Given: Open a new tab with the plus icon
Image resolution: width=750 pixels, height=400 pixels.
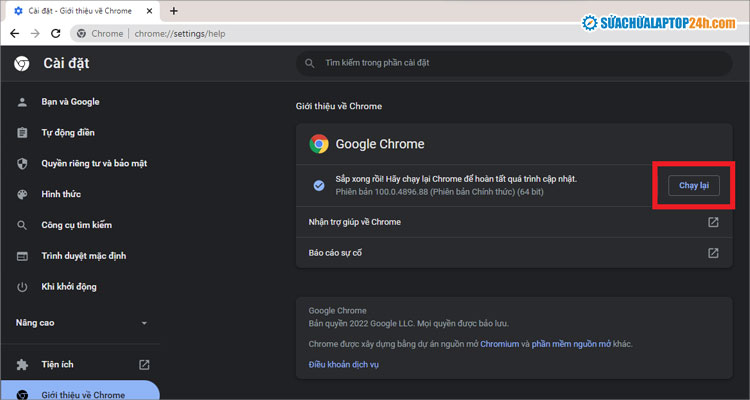Looking at the screenshot, I should click(x=173, y=11).
